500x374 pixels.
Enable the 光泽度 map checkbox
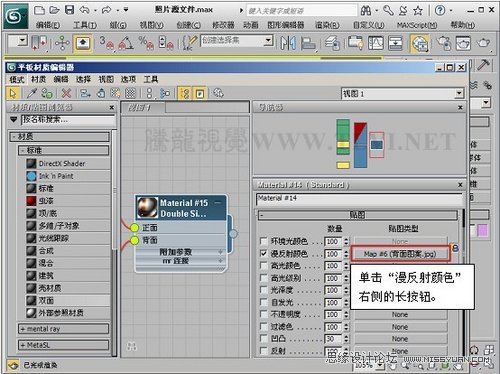click(x=263, y=290)
